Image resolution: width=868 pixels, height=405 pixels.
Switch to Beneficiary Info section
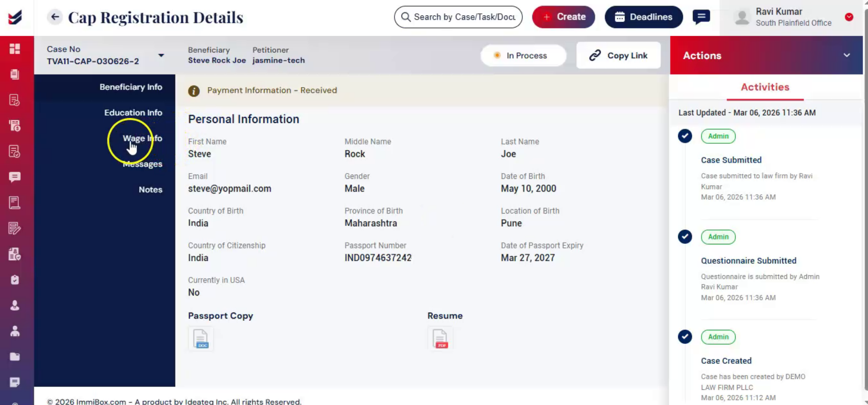coord(131,87)
